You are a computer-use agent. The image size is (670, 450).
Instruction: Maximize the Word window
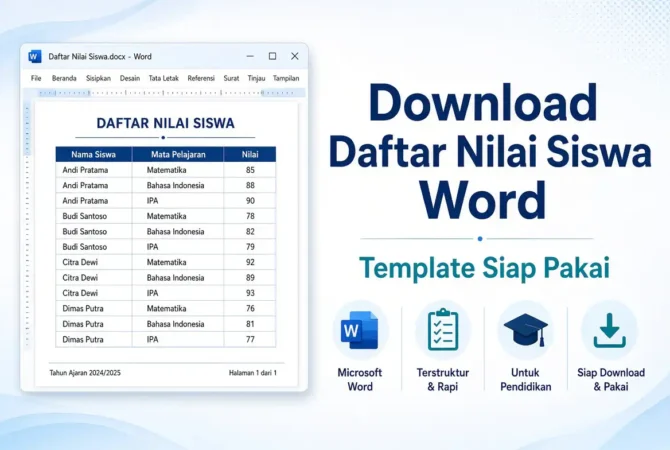(272, 56)
